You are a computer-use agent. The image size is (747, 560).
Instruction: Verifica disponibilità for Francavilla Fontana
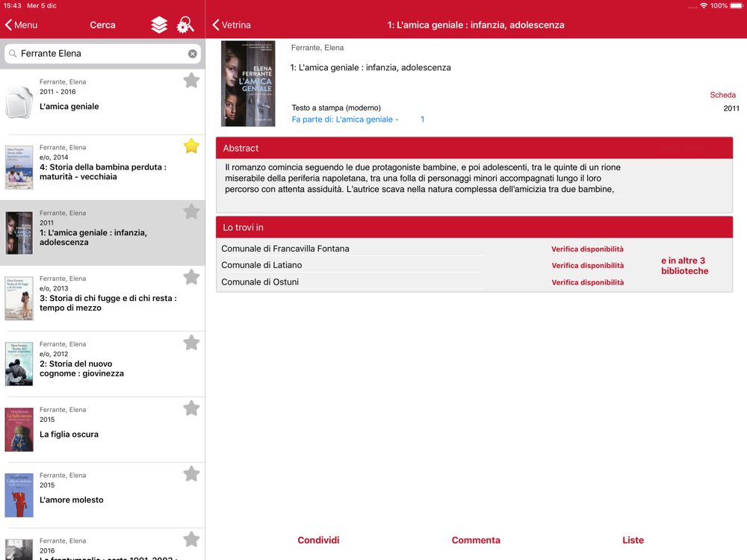coord(587,249)
